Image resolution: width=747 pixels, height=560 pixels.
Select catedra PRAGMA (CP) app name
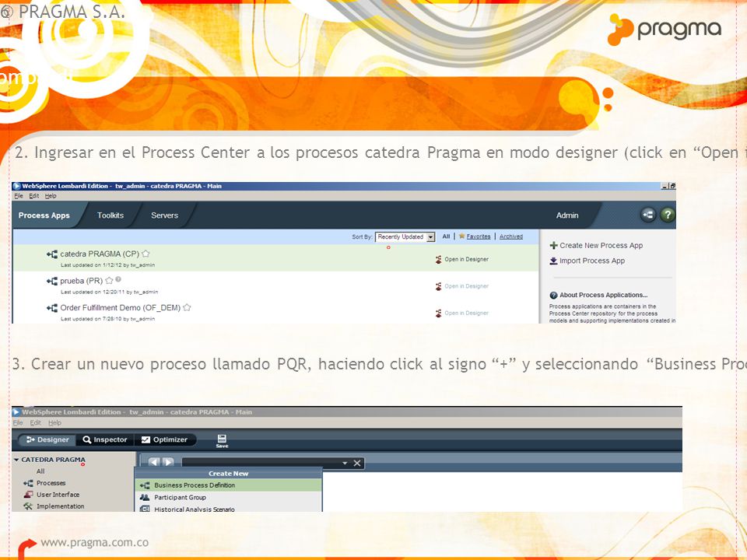[100, 254]
